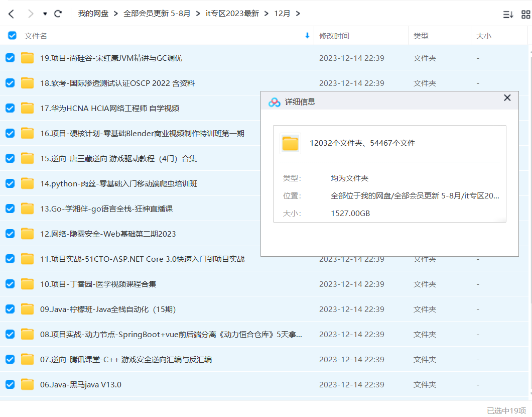Close the 详细信息 details dialog

507,98
